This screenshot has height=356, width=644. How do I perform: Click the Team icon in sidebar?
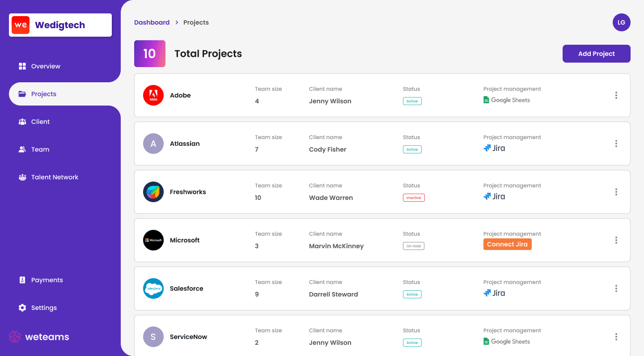pos(22,149)
